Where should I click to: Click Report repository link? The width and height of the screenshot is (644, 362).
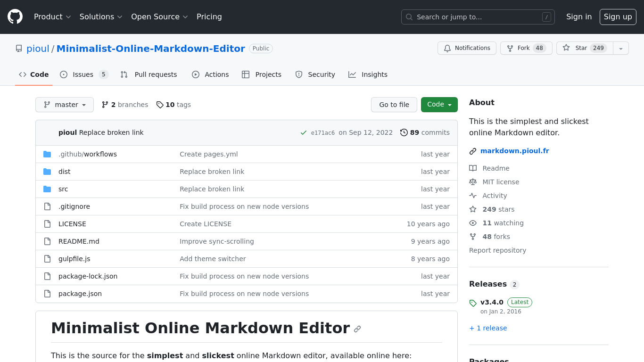497,250
